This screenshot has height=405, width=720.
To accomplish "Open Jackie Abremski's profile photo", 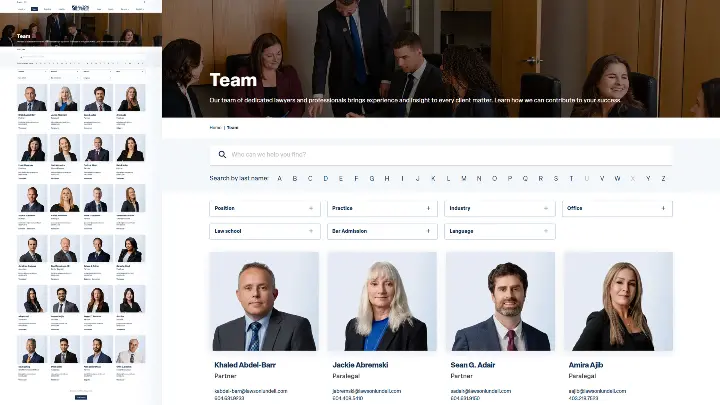I will click(382, 301).
